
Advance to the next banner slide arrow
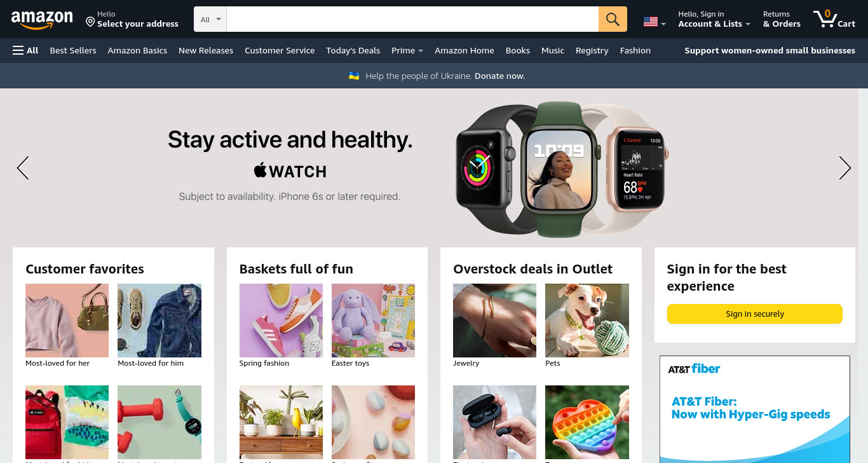click(x=844, y=168)
